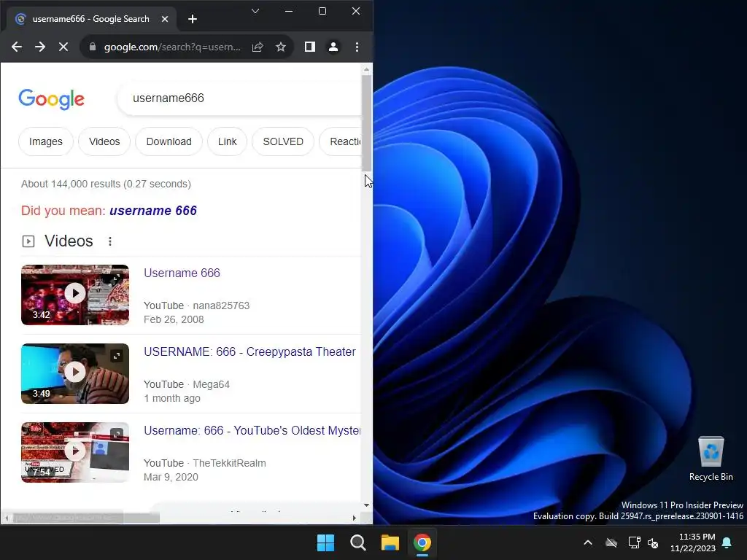
Task: Click vertical scrollbar down arrow
Action: (366, 505)
